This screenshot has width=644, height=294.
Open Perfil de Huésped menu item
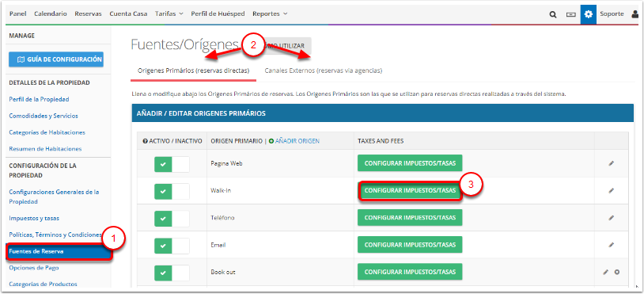218,13
